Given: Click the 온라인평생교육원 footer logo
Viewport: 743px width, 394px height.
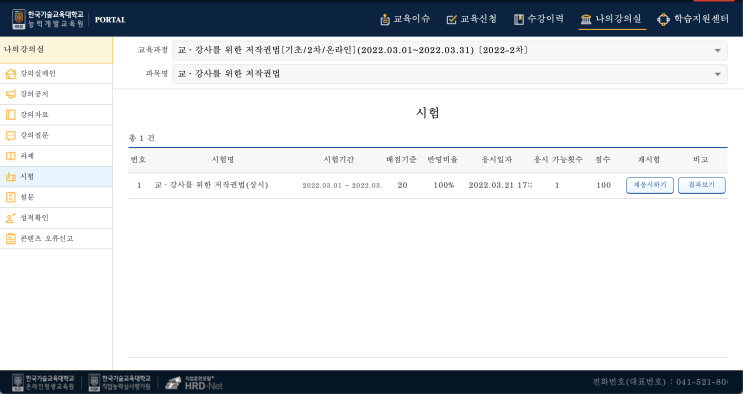Looking at the screenshot, I should tap(43, 382).
